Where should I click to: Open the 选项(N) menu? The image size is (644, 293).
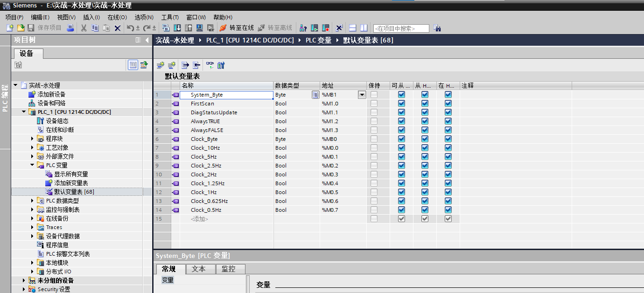[144, 17]
